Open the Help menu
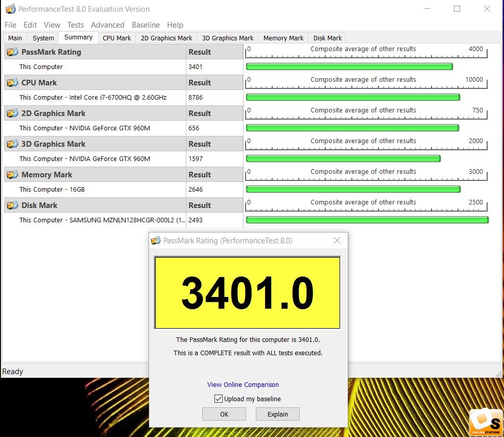 (175, 25)
